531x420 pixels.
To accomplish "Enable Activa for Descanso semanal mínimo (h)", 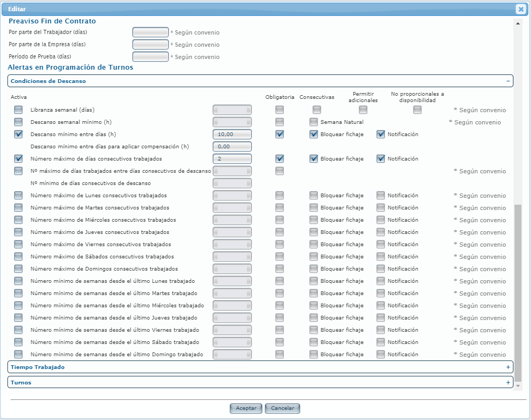I will click(x=18, y=122).
